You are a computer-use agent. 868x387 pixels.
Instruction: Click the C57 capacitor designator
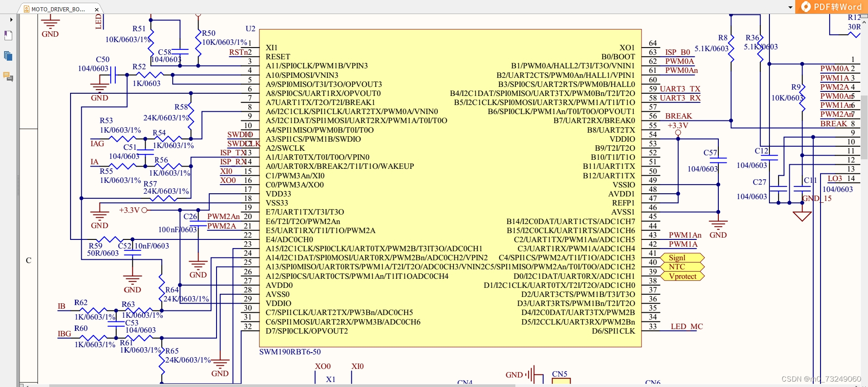click(710, 153)
